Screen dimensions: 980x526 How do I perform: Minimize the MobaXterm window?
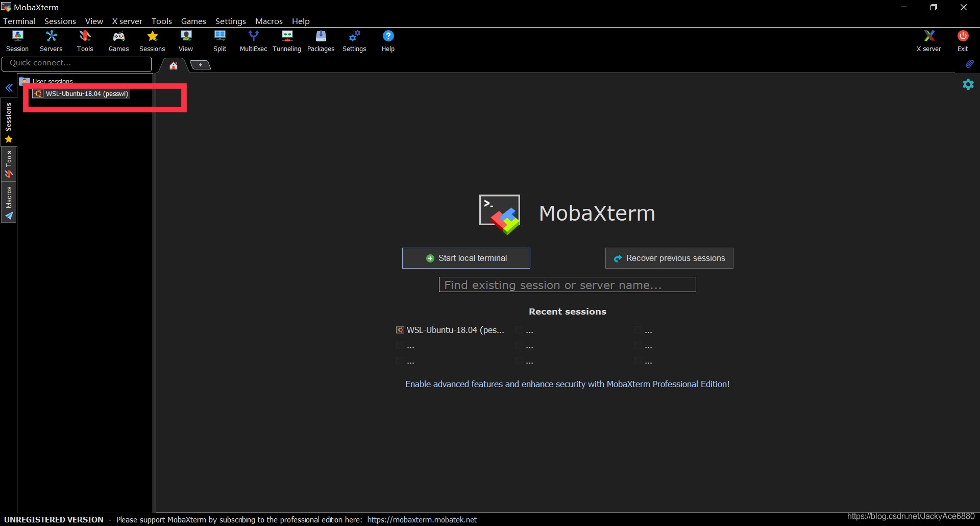904,7
